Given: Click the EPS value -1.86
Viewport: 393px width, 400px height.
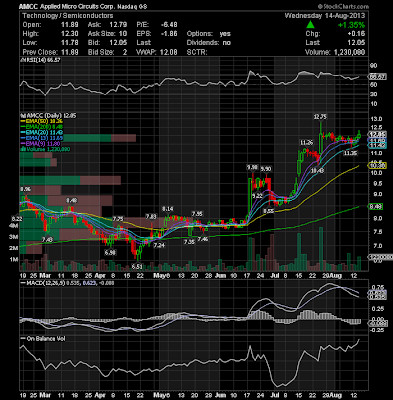Looking at the screenshot, I should pyautogui.click(x=169, y=34).
